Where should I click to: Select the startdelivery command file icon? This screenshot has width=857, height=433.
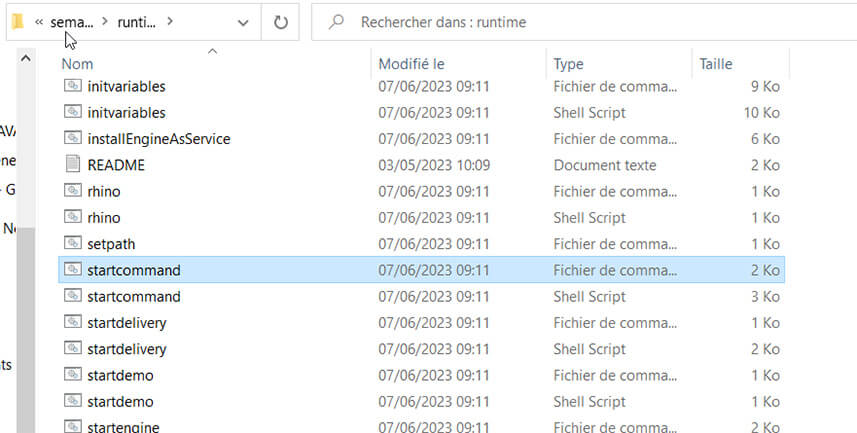pyautogui.click(x=73, y=322)
